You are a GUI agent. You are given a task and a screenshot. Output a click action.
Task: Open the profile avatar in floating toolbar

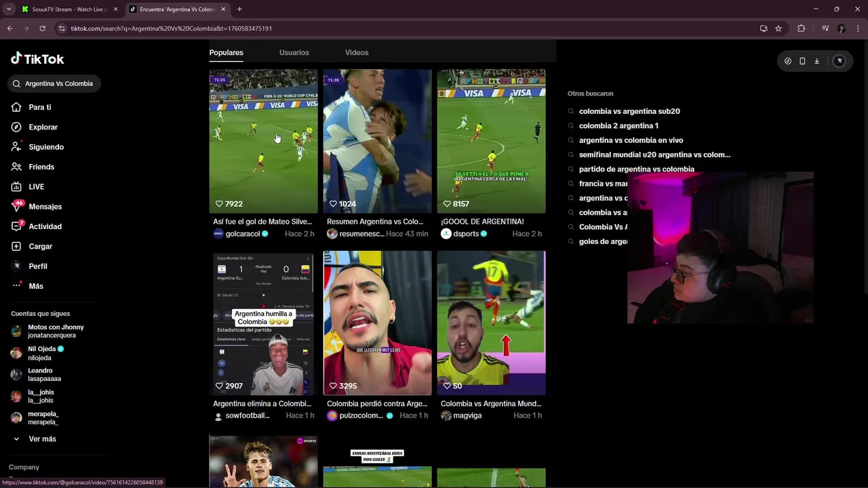(840, 61)
